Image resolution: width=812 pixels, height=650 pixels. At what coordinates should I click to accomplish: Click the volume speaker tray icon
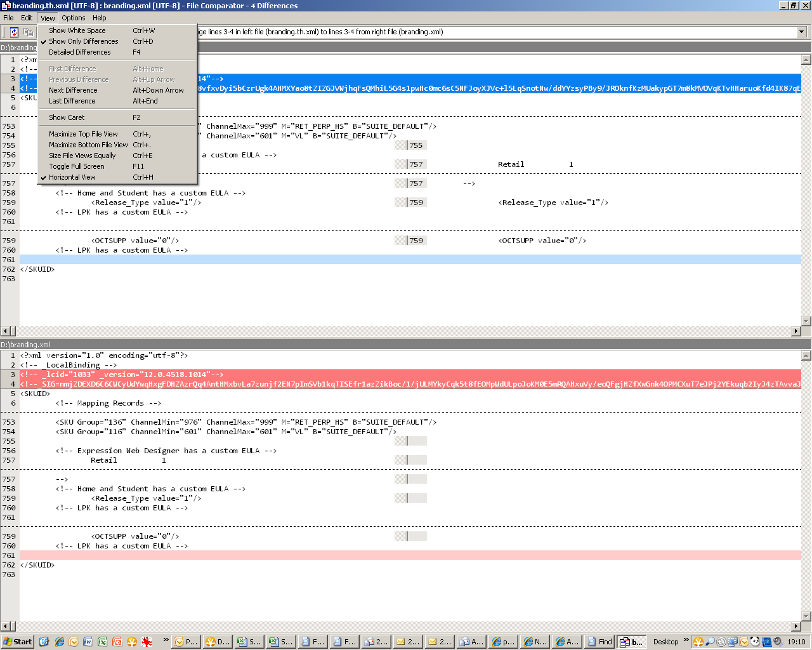(777, 642)
